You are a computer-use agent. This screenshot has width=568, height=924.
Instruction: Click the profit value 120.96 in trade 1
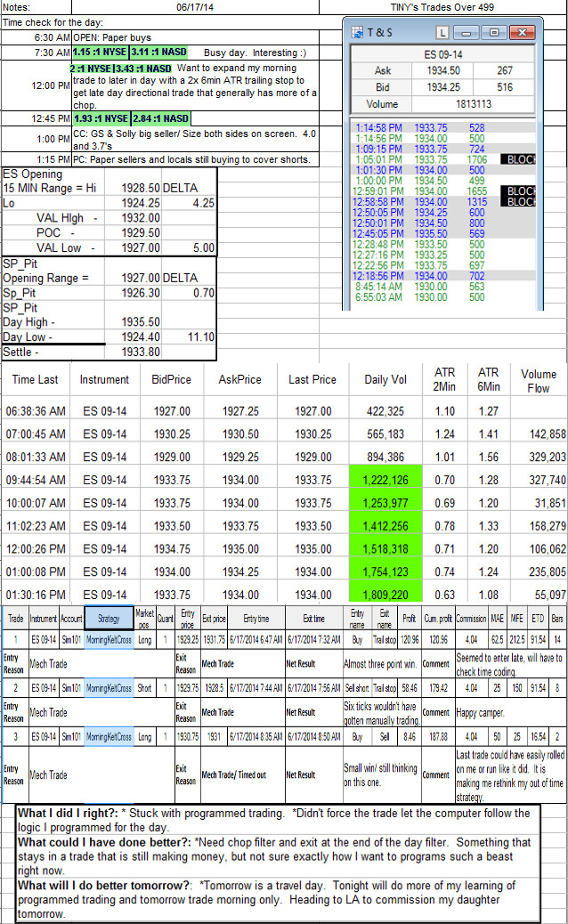410,639
